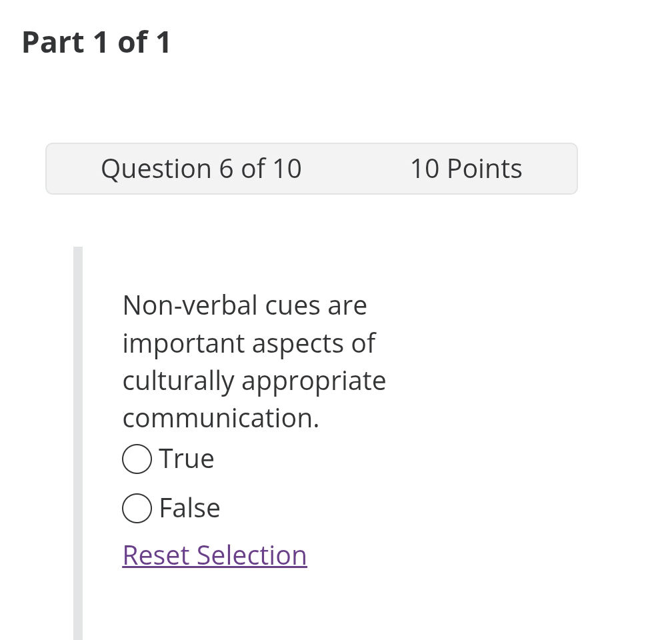Click the circle next to False
672x640 pixels.
coord(137,508)
